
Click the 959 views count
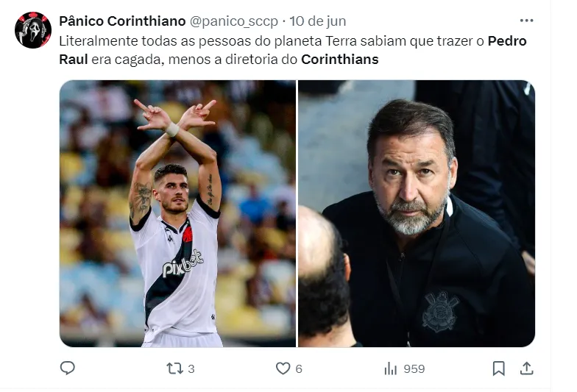click(414, 369)
